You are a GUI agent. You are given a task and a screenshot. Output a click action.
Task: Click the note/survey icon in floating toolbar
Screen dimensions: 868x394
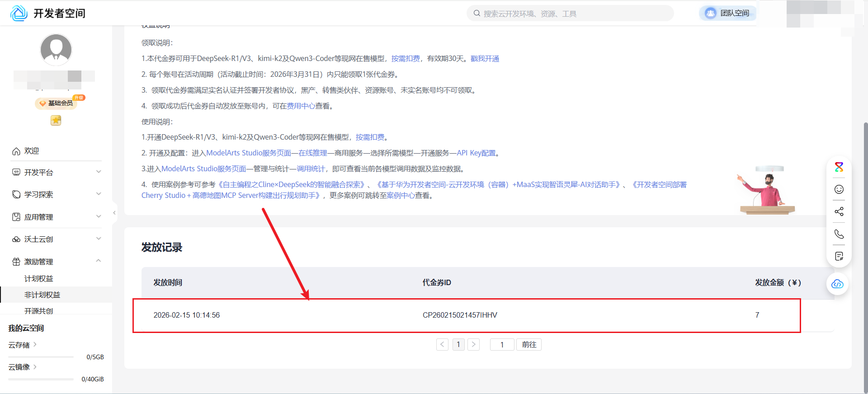[x=839, y=256]
